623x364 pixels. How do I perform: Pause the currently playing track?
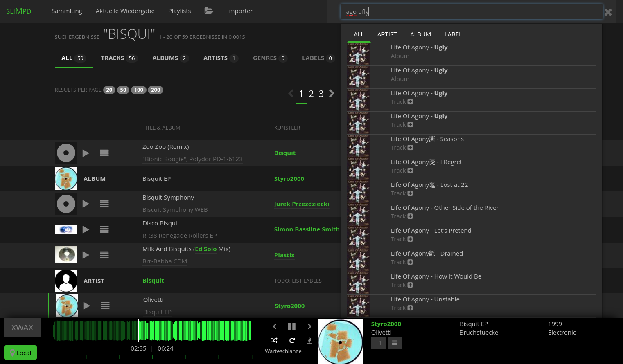291,326
